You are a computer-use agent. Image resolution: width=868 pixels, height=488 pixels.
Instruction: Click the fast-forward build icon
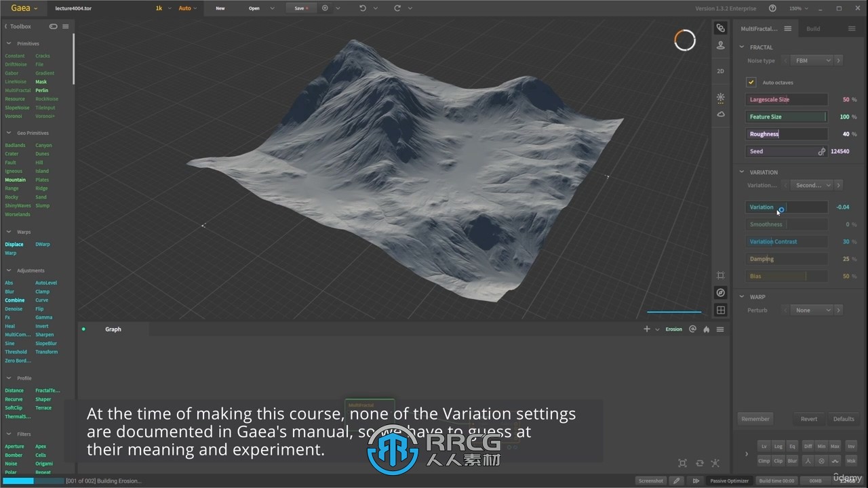pos(695,481)
